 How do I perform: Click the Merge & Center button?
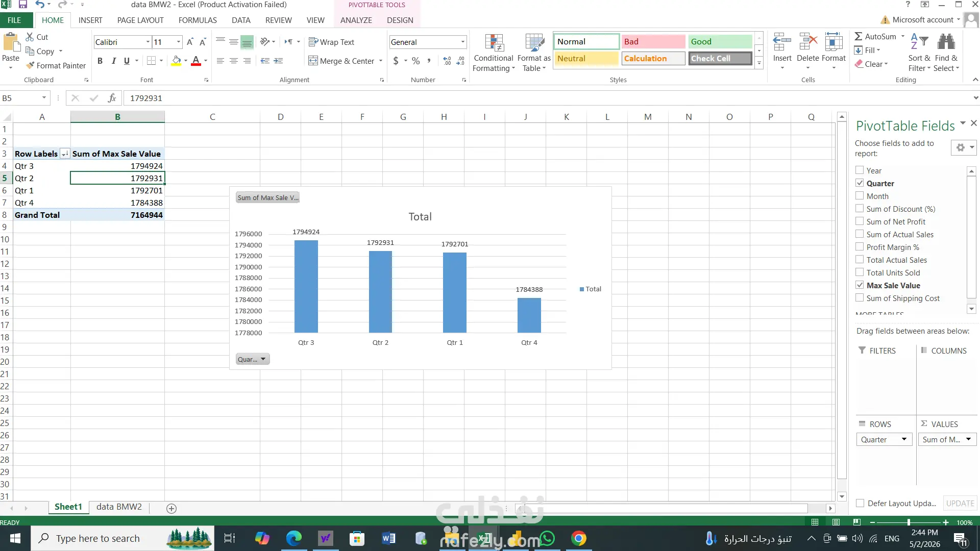tap(341, 61)
